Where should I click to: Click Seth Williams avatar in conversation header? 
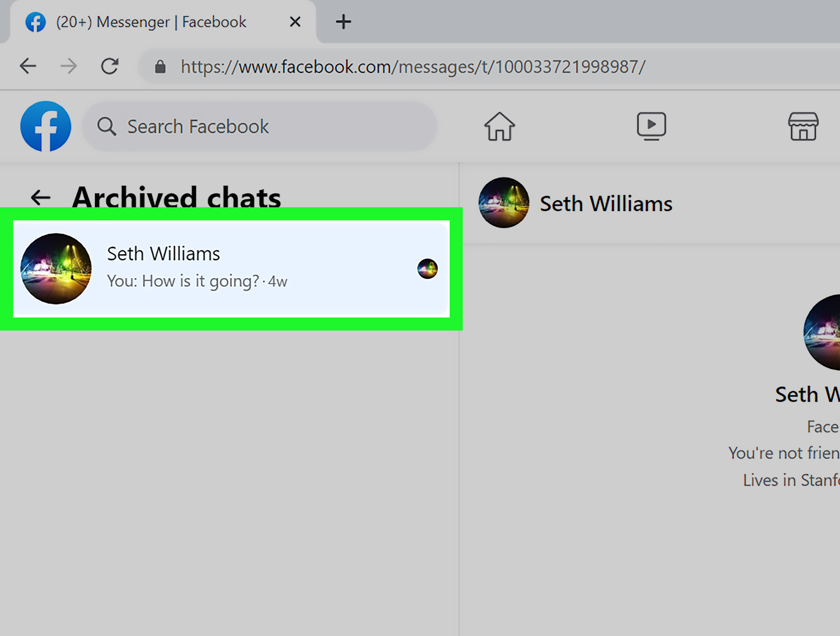[503, 203]
